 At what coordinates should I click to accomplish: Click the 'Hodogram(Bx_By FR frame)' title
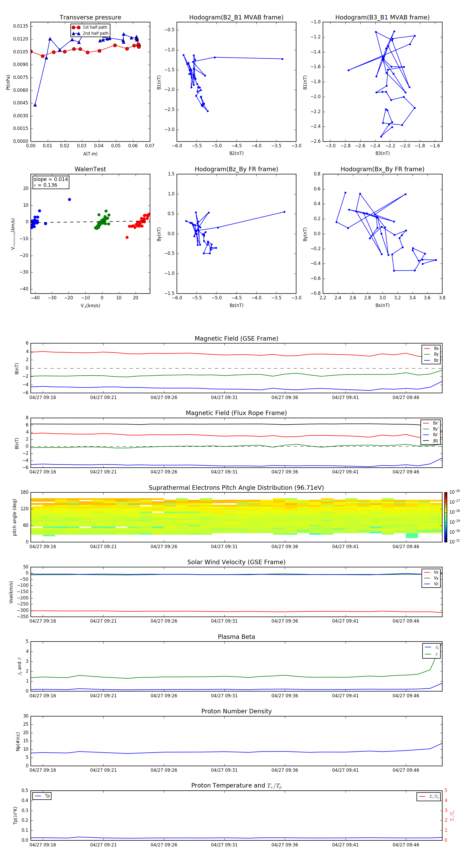pos(382,169)
